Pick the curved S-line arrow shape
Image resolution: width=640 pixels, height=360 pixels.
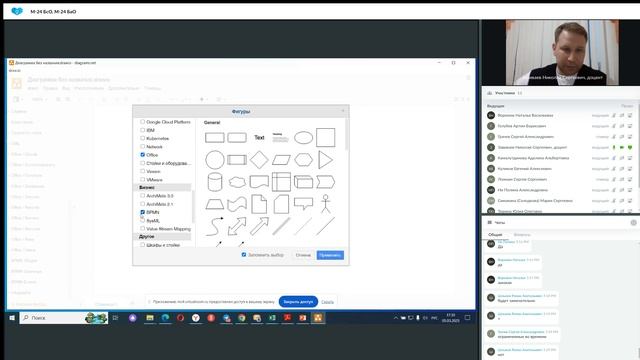click(x=215, y=226)
